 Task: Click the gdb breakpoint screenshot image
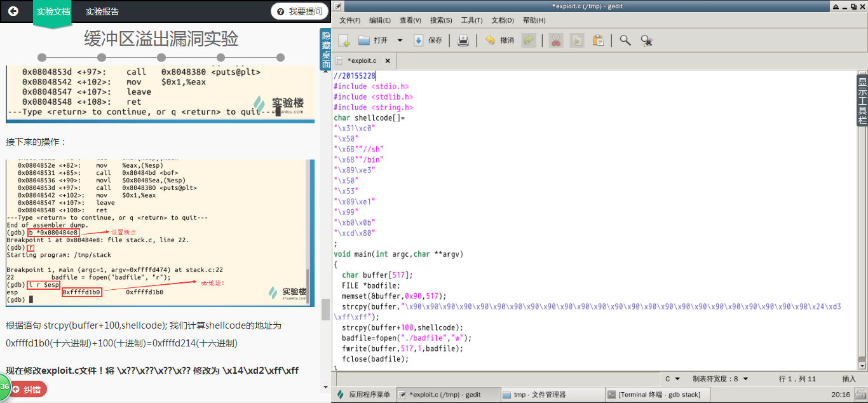[x=160, y=233]
